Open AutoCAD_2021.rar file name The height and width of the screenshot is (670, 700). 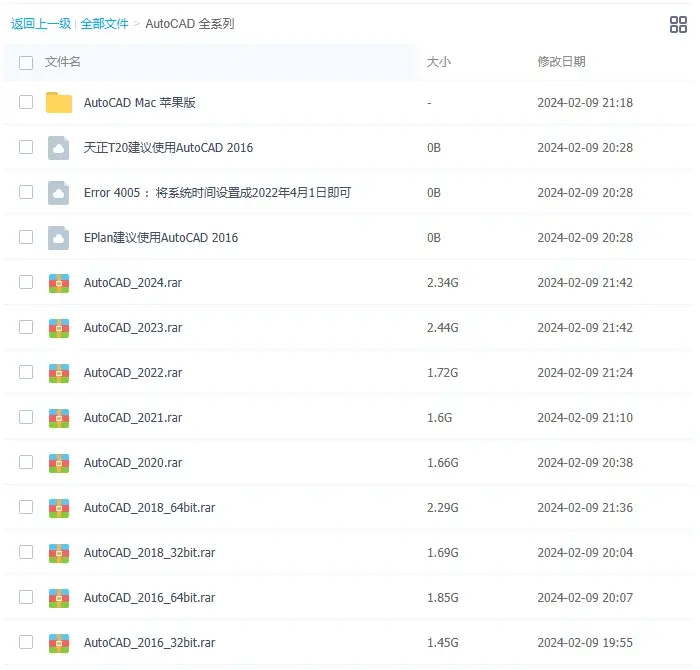pyautogui.click(x=133, y=418)
